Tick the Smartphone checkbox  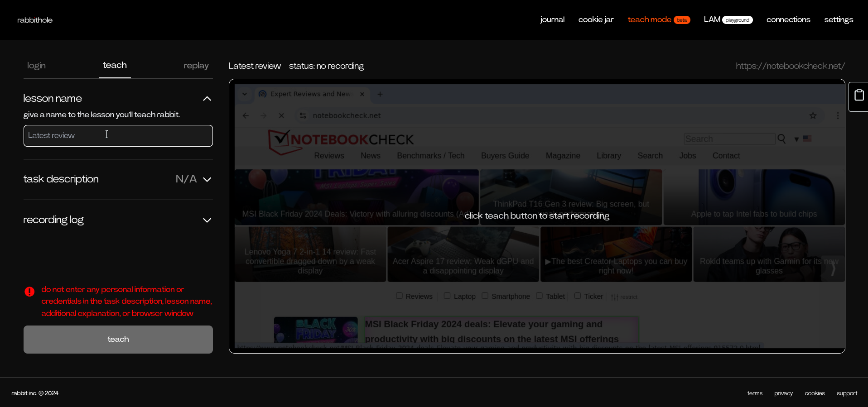pos(485,296)
